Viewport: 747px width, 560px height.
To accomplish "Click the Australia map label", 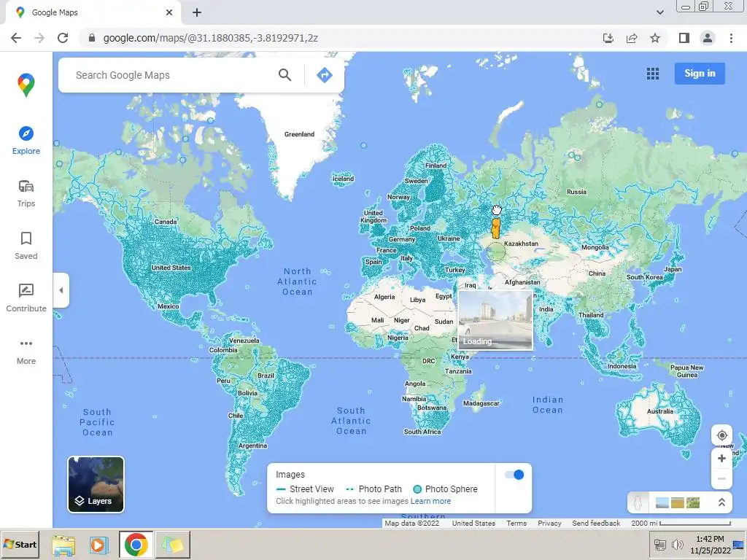I will click(659, 411).
